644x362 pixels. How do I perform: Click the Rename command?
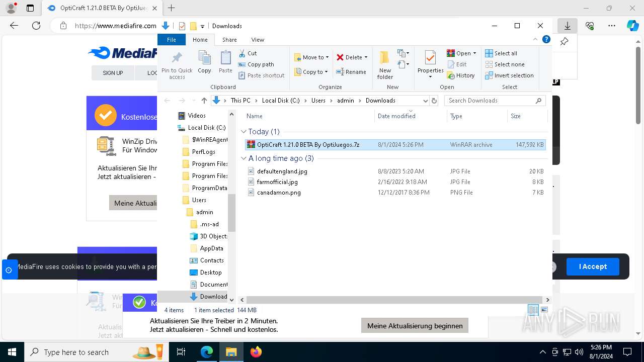[351, 72]
